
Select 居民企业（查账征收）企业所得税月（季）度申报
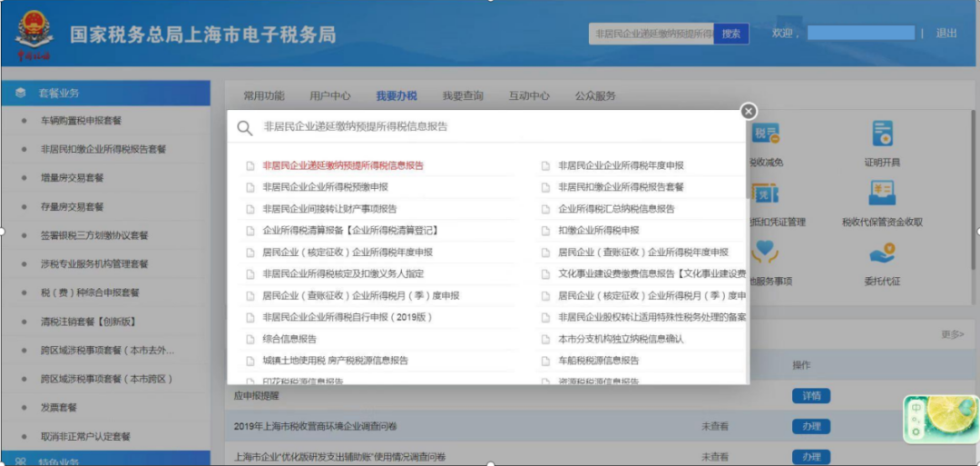(360, 296)
